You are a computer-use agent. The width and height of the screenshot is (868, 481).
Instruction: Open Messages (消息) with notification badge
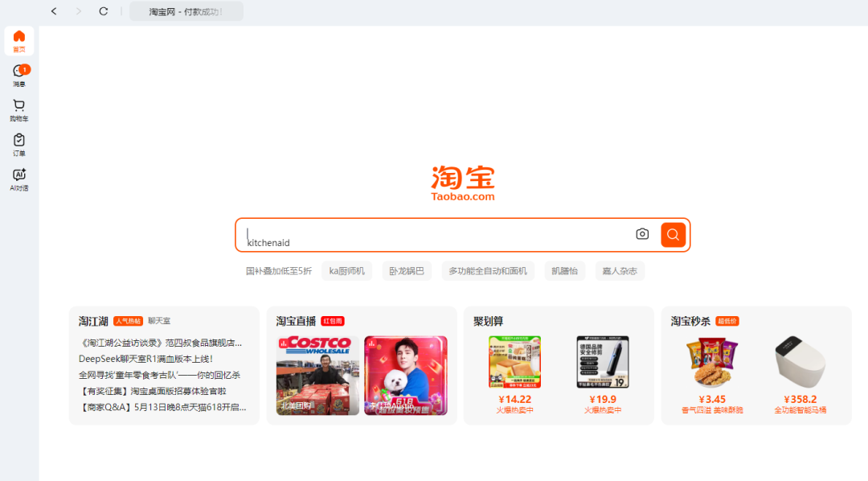(x=19, y=76)
